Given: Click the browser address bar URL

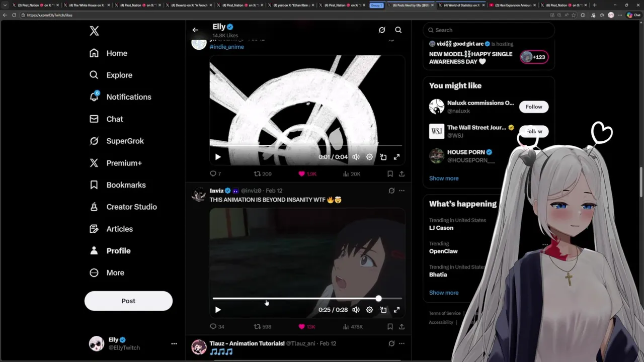Looking at the screenshot, I should [50, 15].
